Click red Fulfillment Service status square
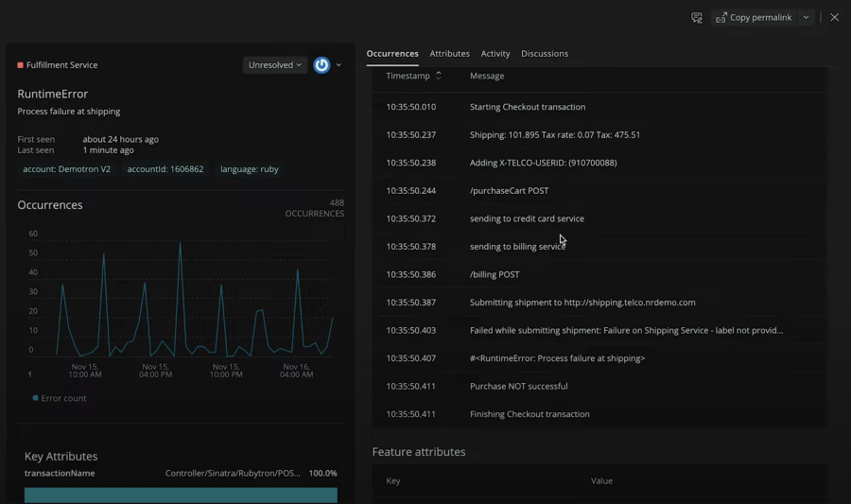Image resolution: width=851 pixels, height=504 pixels. [x=21, y=65]
